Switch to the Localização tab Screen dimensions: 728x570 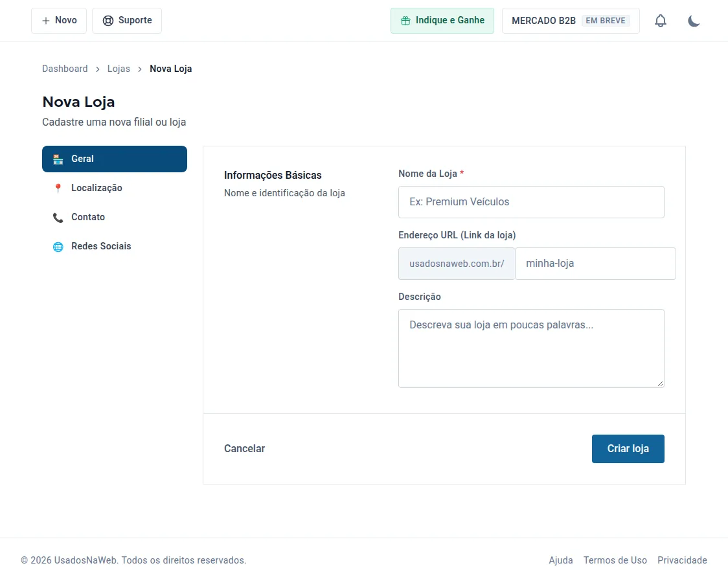tap(115, 188)
